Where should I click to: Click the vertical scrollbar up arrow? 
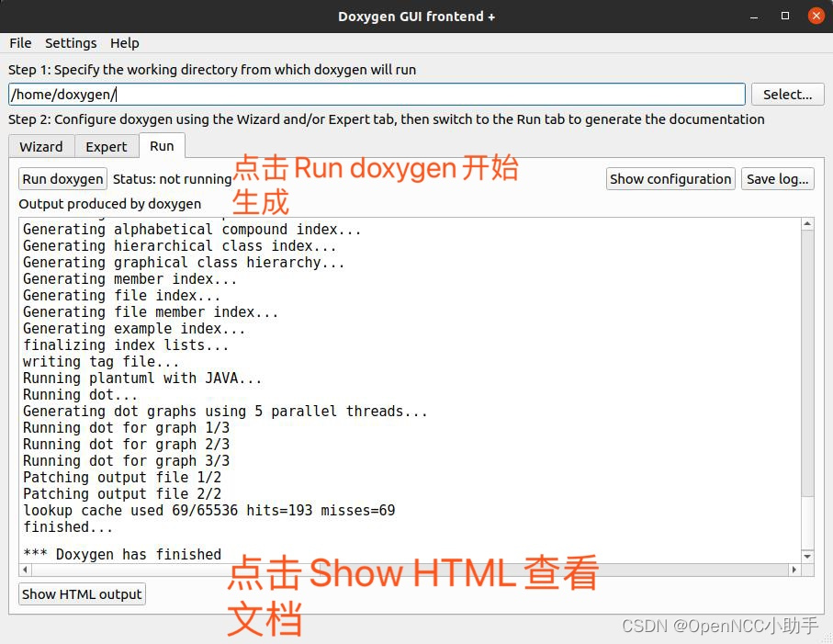coord(809,221)
